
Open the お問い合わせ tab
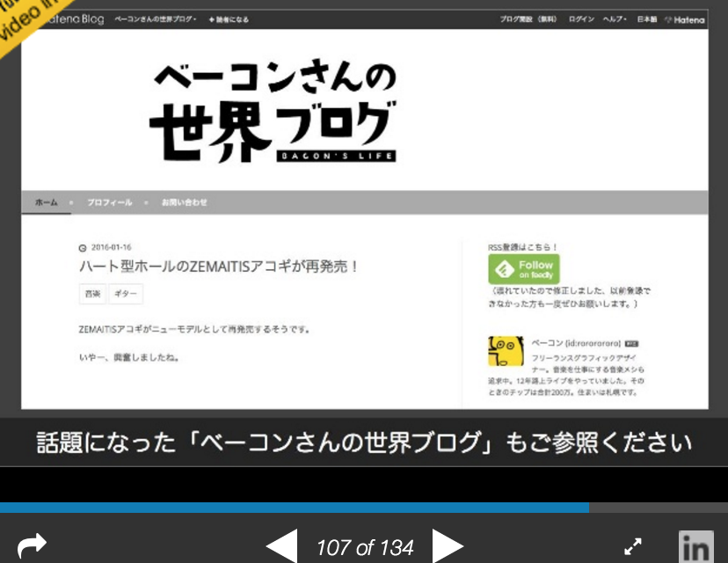coord(185,202)
